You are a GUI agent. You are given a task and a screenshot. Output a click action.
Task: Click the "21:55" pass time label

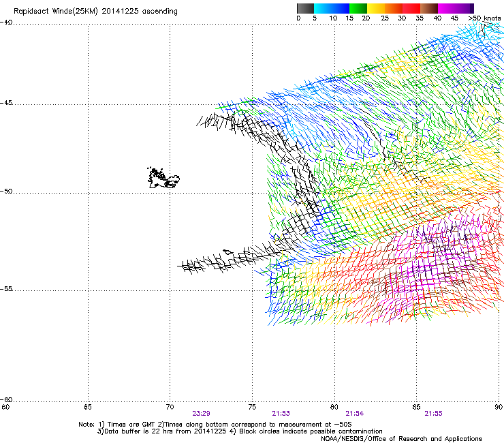click(434, 414)
